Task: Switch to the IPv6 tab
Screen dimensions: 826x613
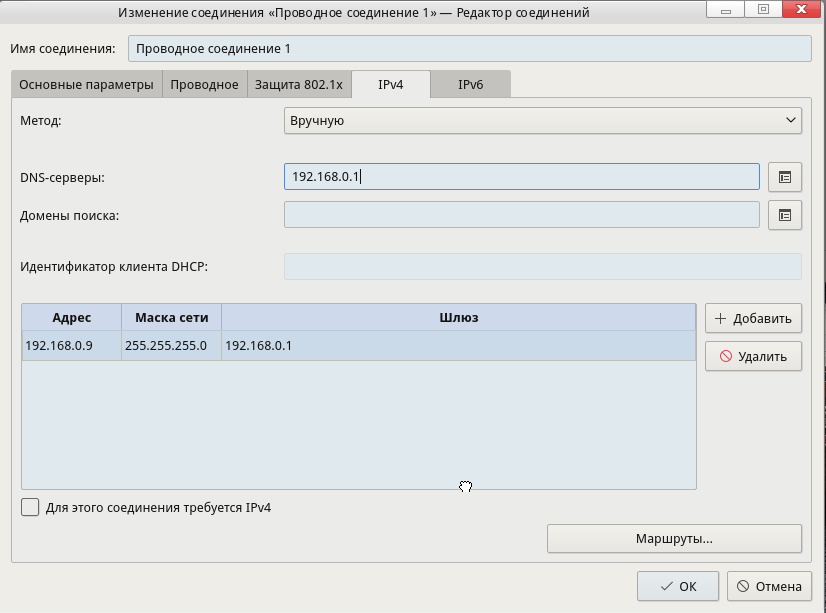Action: pos(470,85)
